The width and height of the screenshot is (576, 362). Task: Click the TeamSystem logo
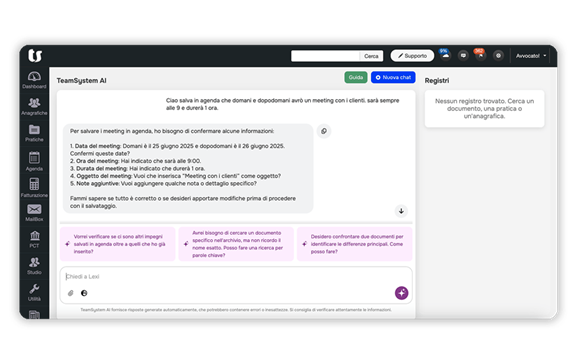click(x=35, y=55)
